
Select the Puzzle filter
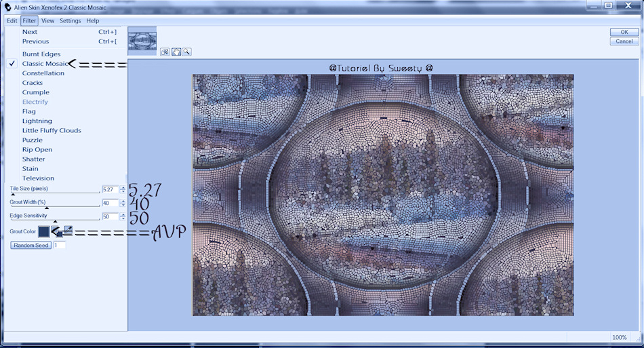coord(66,140)
